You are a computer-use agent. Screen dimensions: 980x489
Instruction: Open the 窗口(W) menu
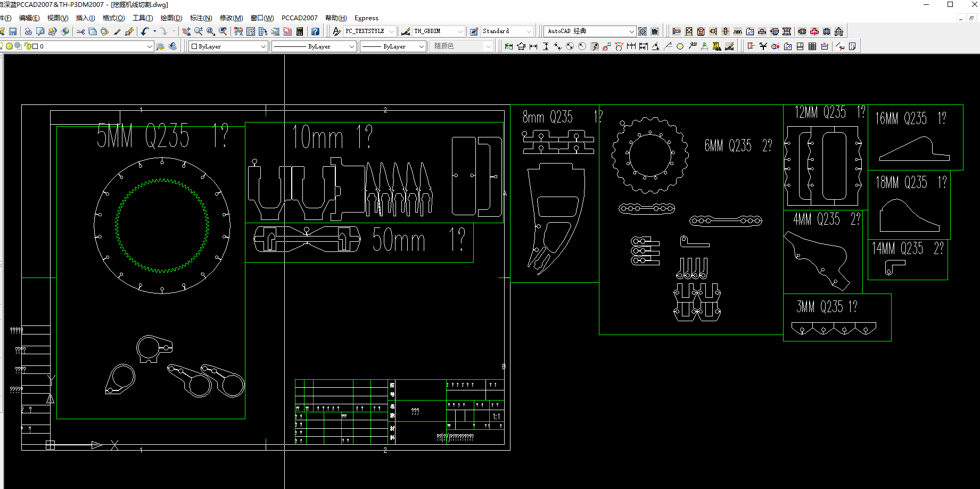262,18
